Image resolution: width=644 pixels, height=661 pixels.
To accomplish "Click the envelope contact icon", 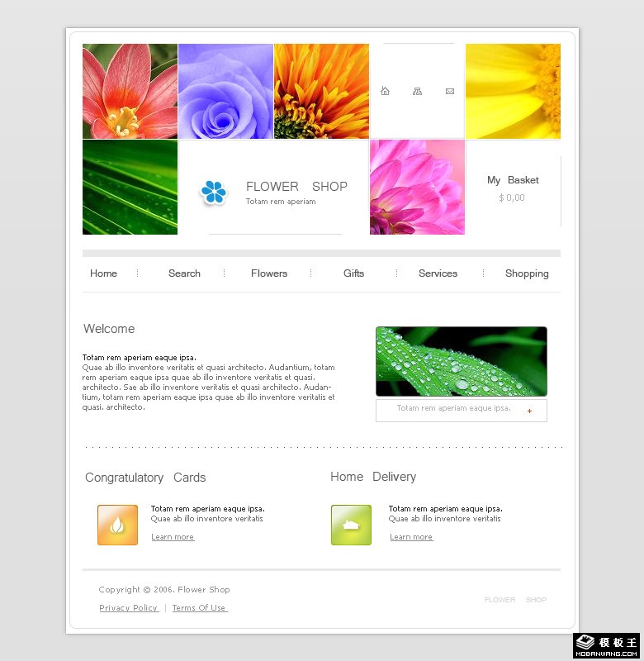I will [450, 92].
